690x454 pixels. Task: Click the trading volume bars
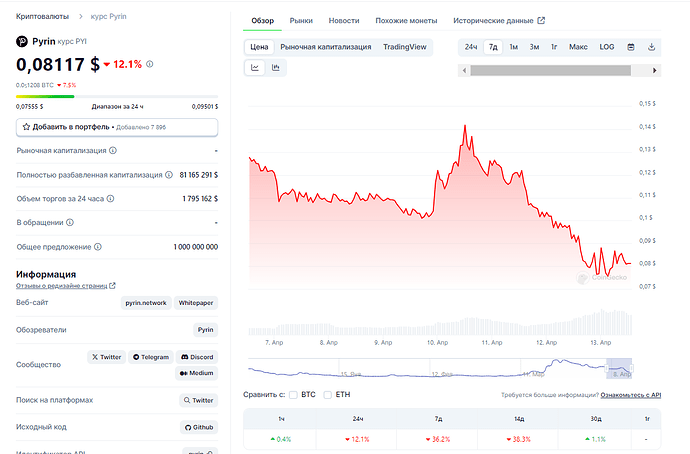click(x=440, y=323)
